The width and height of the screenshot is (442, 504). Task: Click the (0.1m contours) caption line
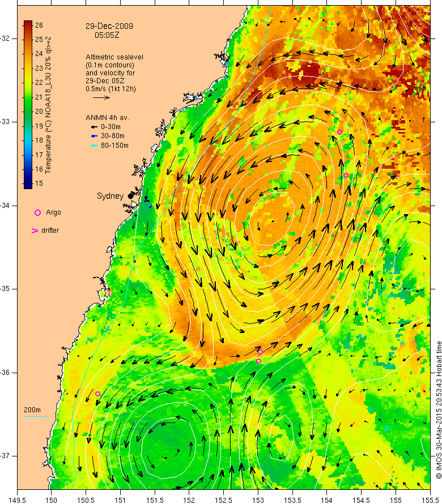[110, 65]
